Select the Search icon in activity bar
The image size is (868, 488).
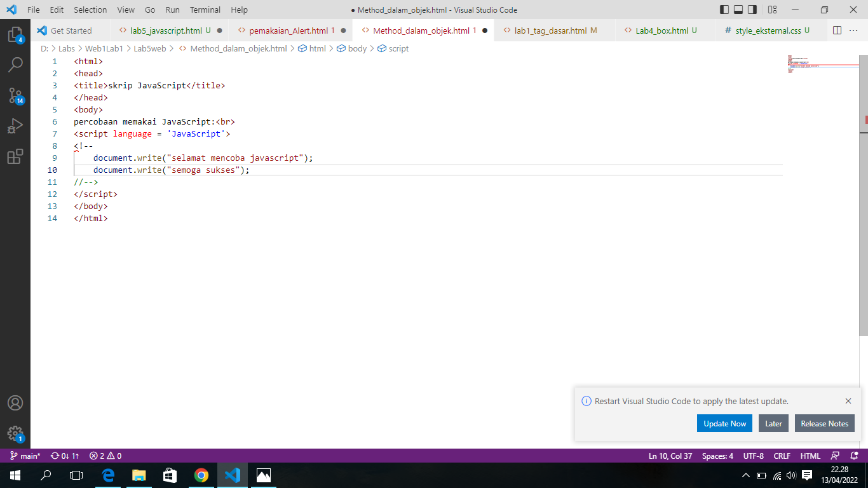pyautogui.click(x=15, y=64)
